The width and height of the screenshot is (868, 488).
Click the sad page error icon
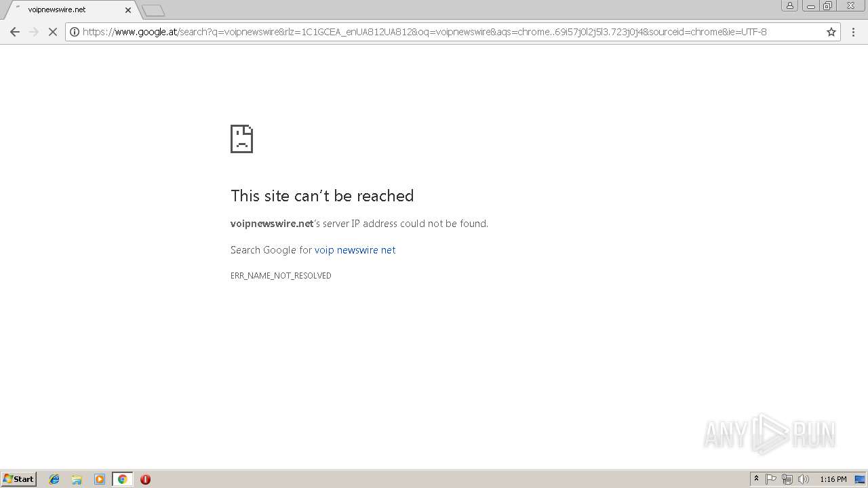coord(241,139)
